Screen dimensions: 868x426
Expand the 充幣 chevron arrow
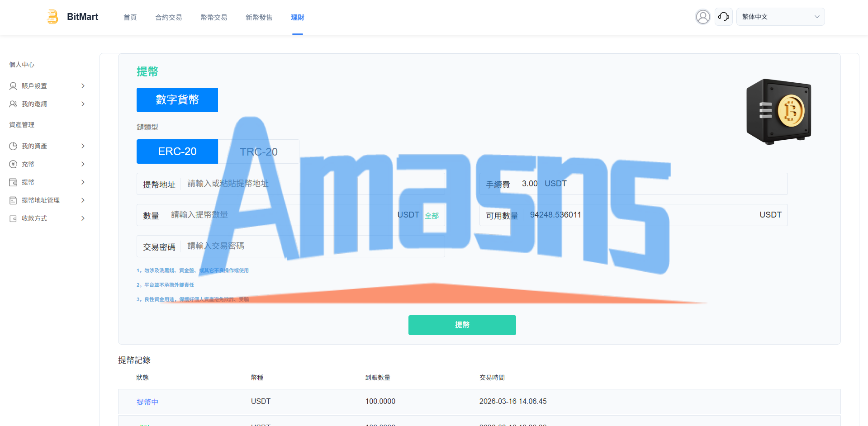(83, 164)
